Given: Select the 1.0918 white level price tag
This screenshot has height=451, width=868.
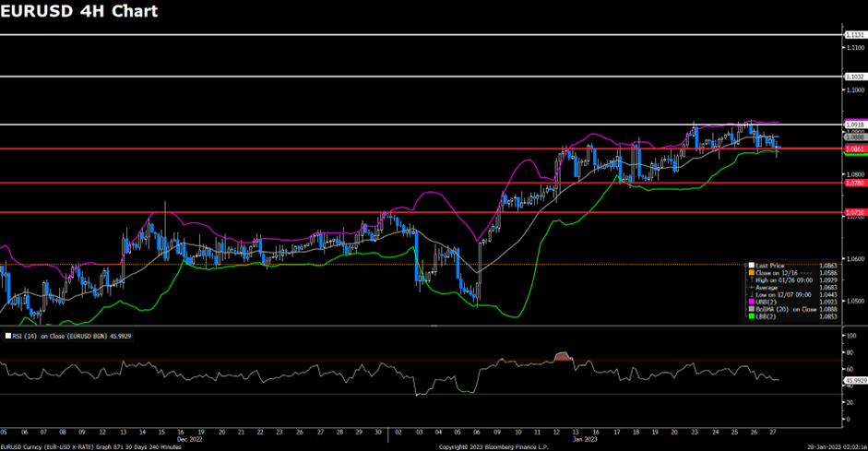Looking at the screenshot, I should point(853,124).
